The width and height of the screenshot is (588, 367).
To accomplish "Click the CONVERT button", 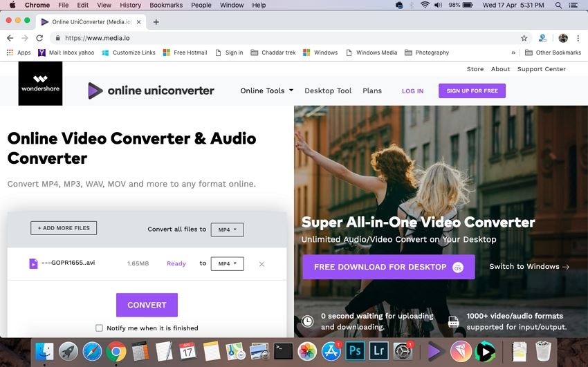I will click(147, 305).
